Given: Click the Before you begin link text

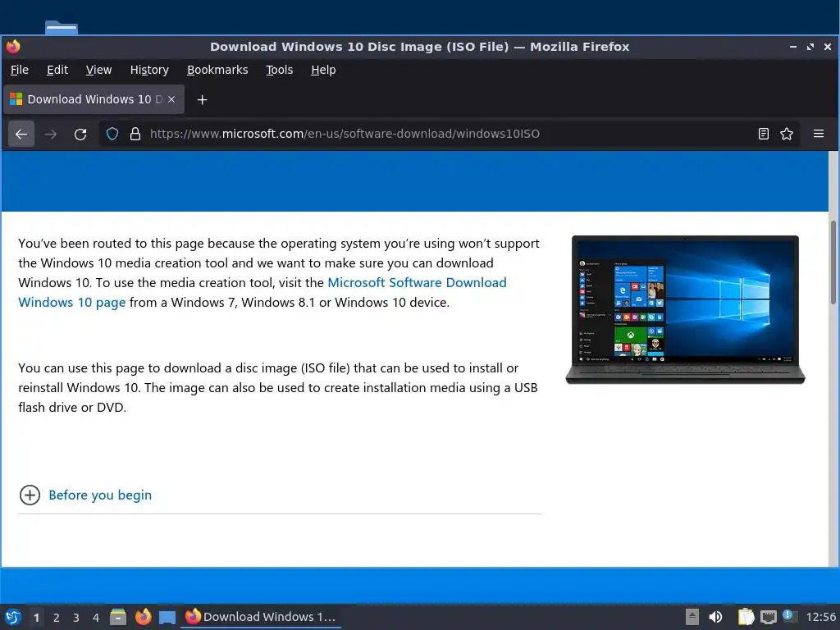Looking at the screenshot, I should pos(100,495).
